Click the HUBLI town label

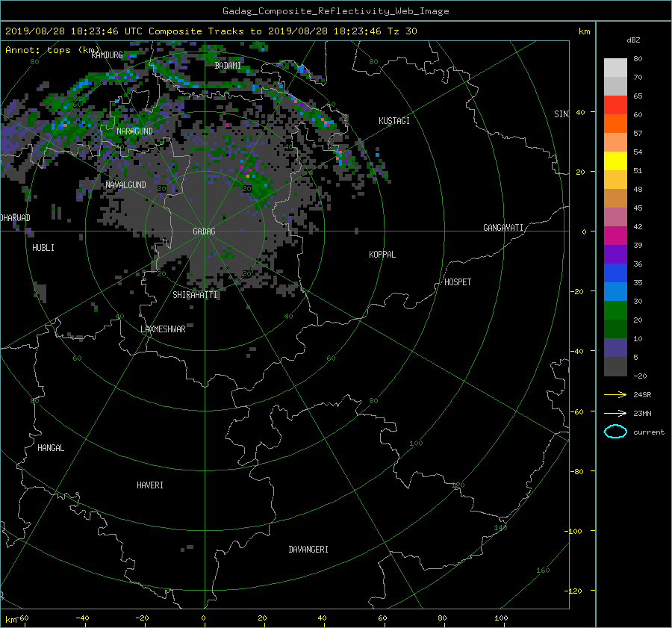click(x=43, y=248)
